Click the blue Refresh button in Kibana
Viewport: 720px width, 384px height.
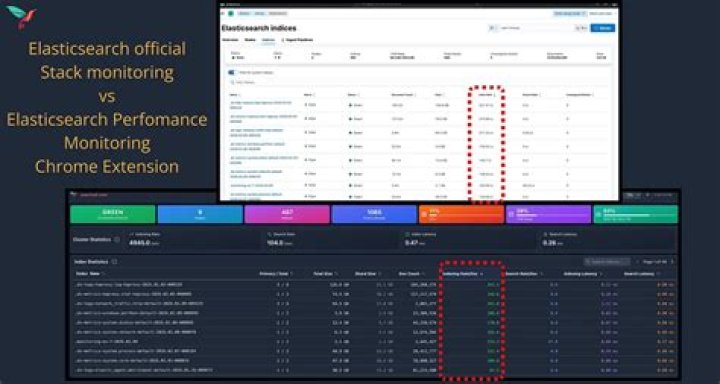coord(602,28)
